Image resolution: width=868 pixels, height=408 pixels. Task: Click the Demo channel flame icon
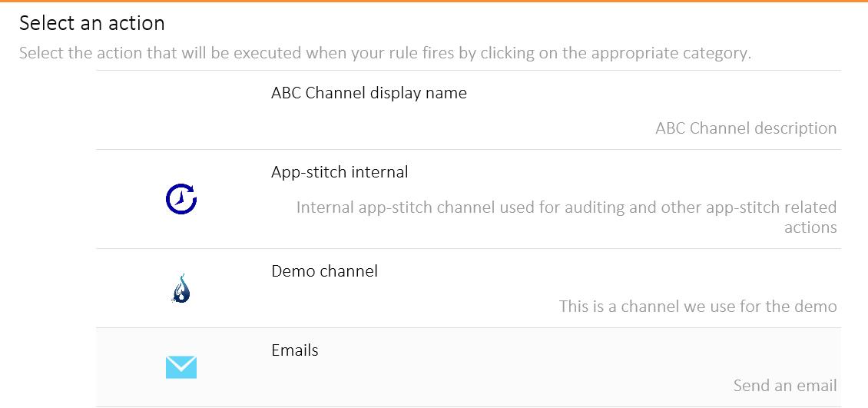pyautogui.click(x=181, y=289)
